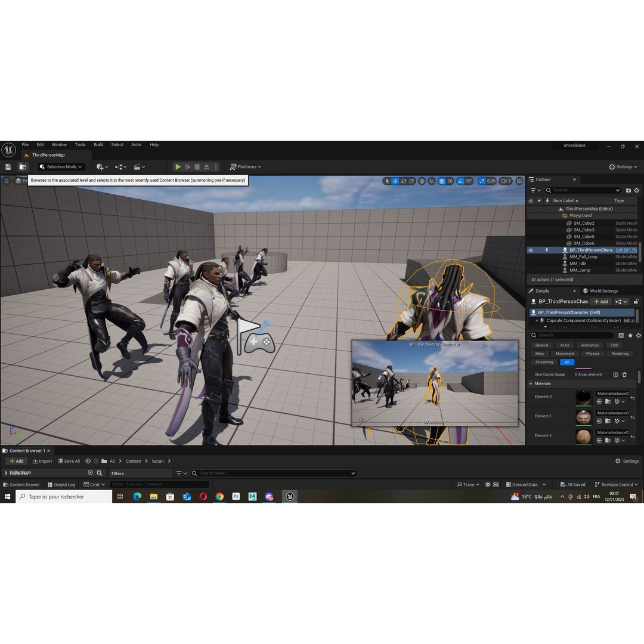This screenshot has height=644, width=644.
Task: Collapse the Capsule Component tree node
Action: (537, 320)
